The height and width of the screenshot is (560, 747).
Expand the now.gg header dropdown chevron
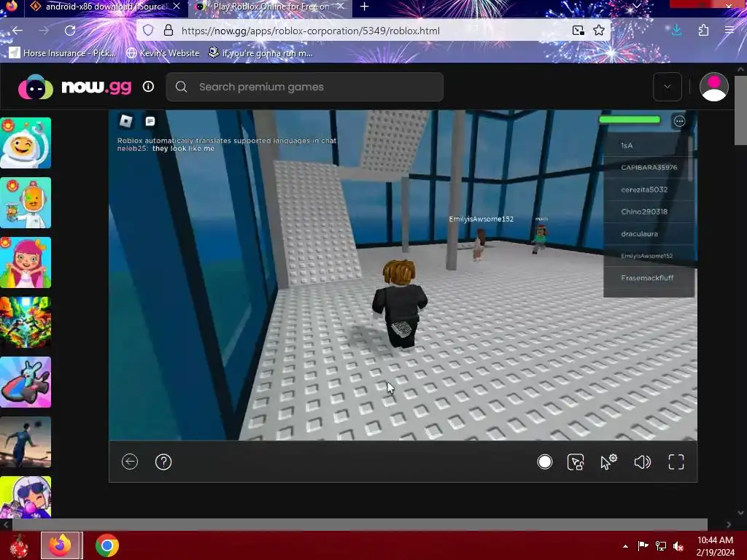coord(667,87)
